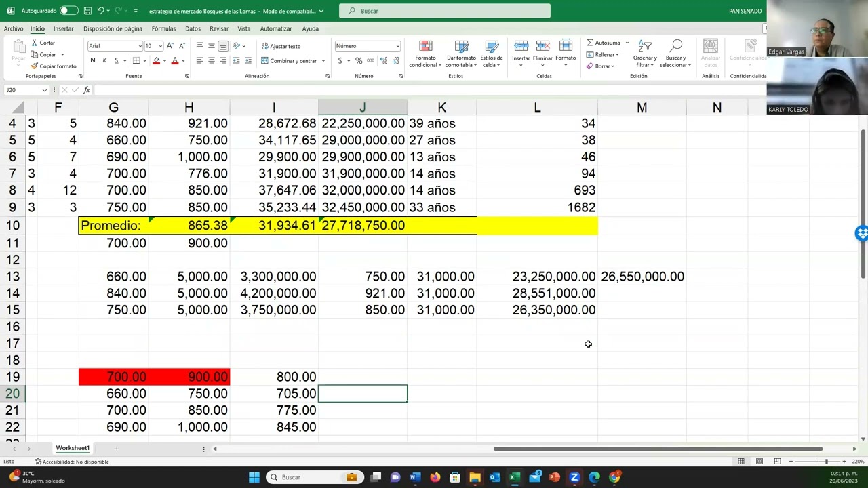Viewport: 868px width, 488px height.
Task: Switch to the Insertar tab
Action: point(64,28)
